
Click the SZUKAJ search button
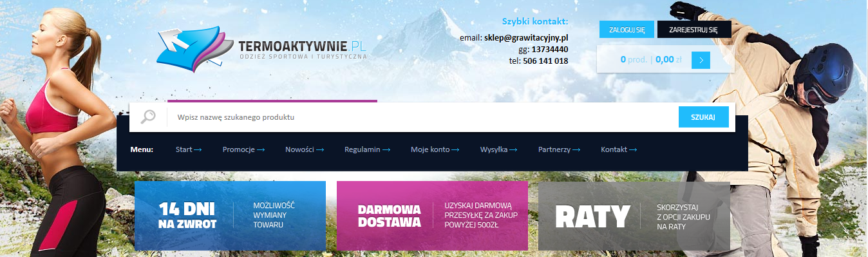coord(703,117)
